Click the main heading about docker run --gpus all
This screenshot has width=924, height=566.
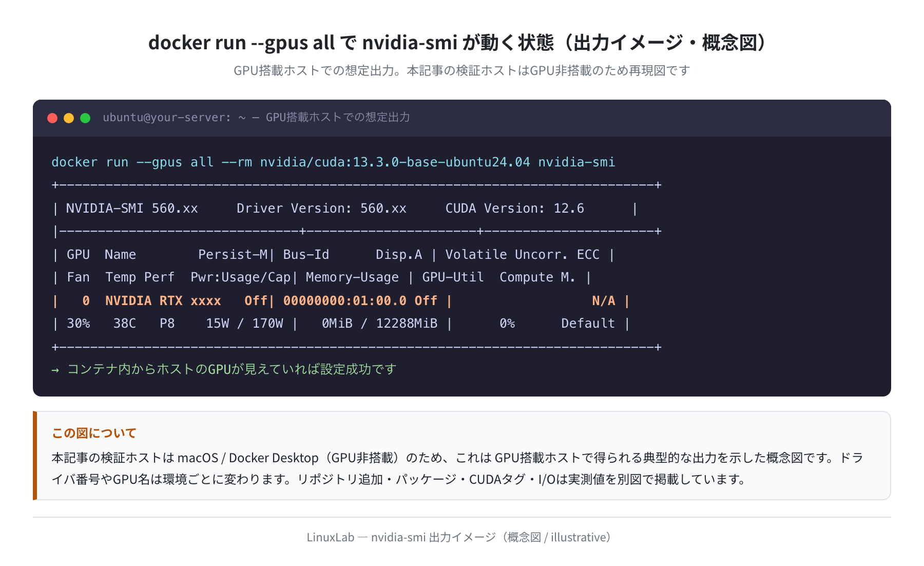click(458, 43)
